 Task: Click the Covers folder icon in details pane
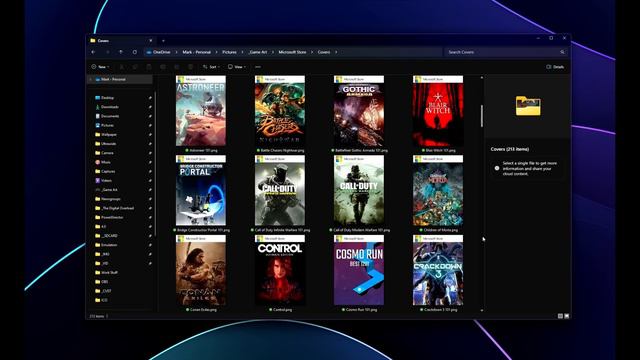[528, 106]
